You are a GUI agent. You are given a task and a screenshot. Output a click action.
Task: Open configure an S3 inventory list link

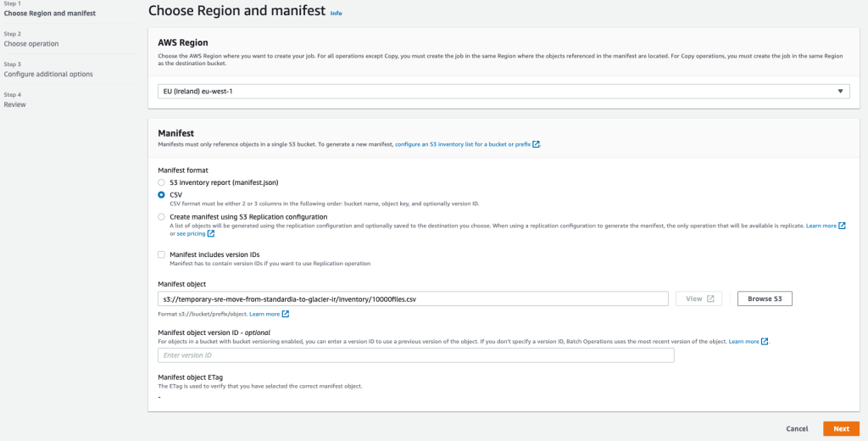point(463,144)
